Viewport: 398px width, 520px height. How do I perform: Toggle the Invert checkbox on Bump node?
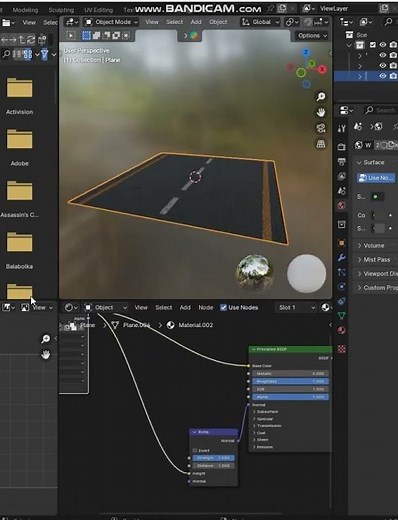coord(195,450)
